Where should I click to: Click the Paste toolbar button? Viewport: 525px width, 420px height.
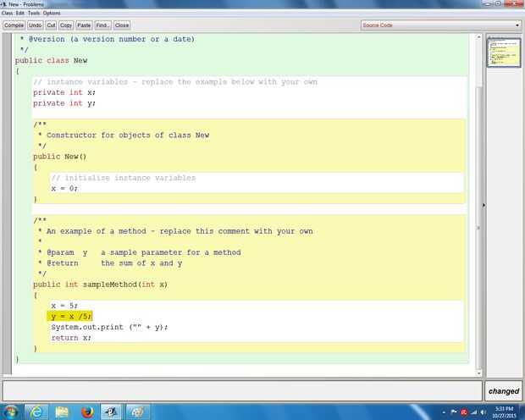84,25
